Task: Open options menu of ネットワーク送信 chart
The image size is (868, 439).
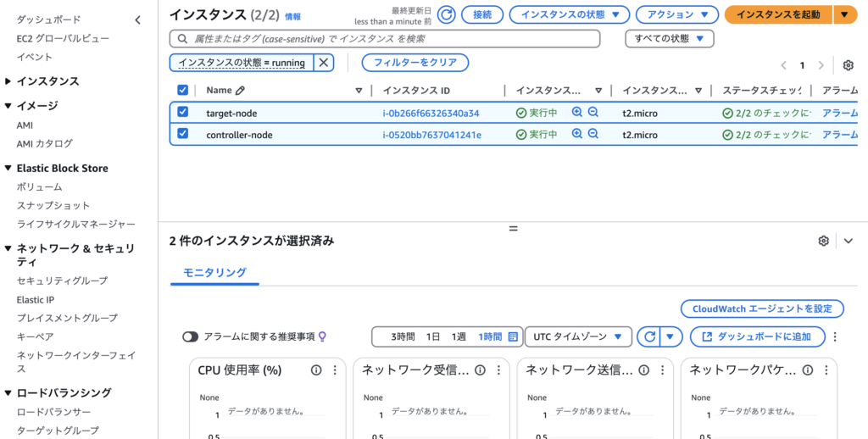Action: (663, 370)
